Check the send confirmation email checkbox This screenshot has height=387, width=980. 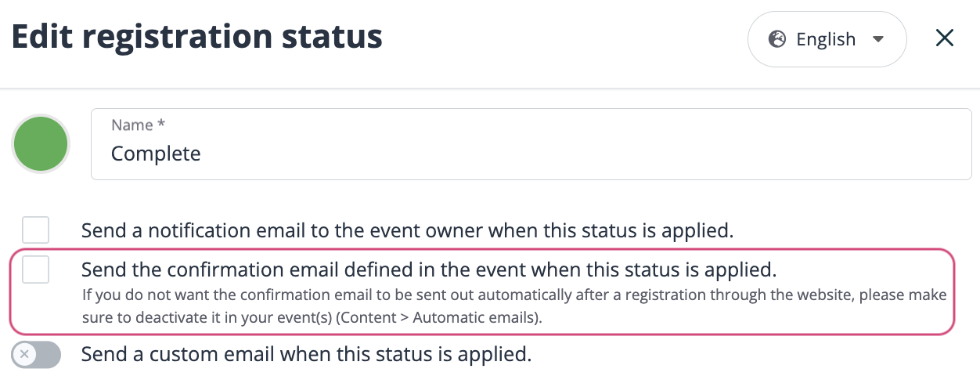click(x=36, y=269)
